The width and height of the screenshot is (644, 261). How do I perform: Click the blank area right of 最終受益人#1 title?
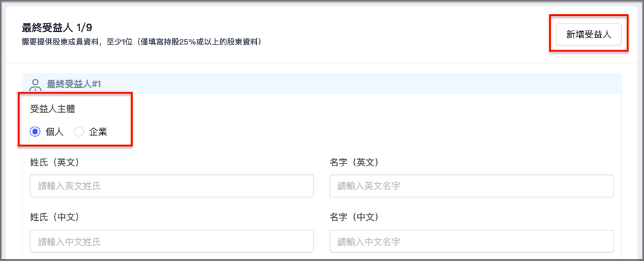362,84
